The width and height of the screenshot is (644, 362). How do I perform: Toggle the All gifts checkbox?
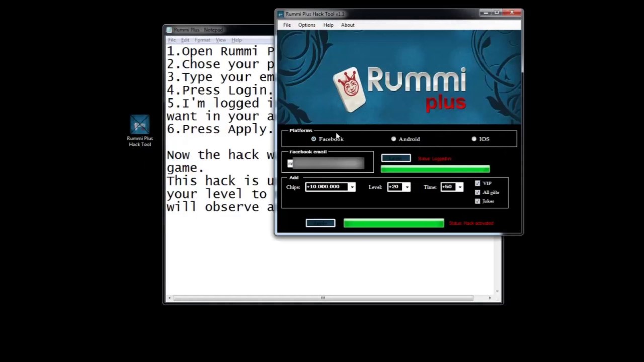coord(478,192)
